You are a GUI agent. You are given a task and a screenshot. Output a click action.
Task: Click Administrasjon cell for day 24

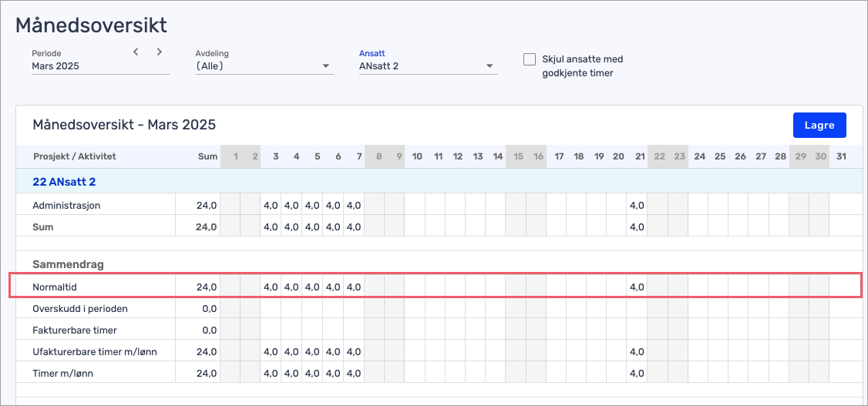coord(698,205)
